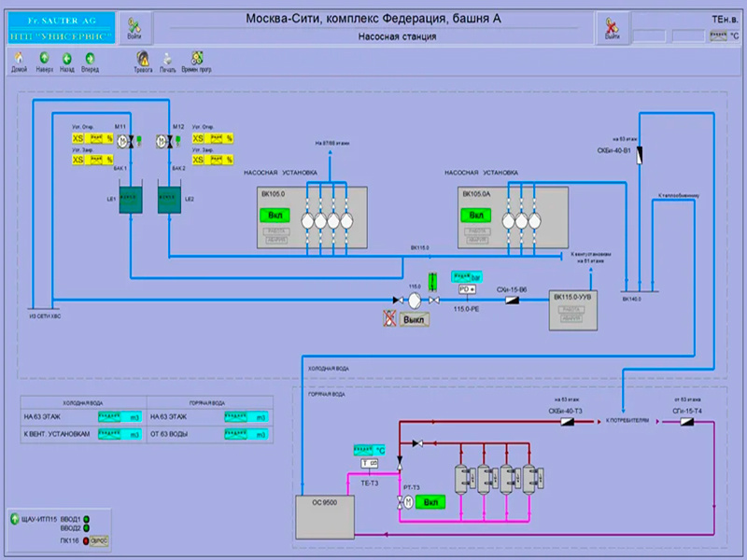The width and height of the screenshot is (747, 560).
Task: Open the Тревога alarm panel
Action: click(144, 59)
